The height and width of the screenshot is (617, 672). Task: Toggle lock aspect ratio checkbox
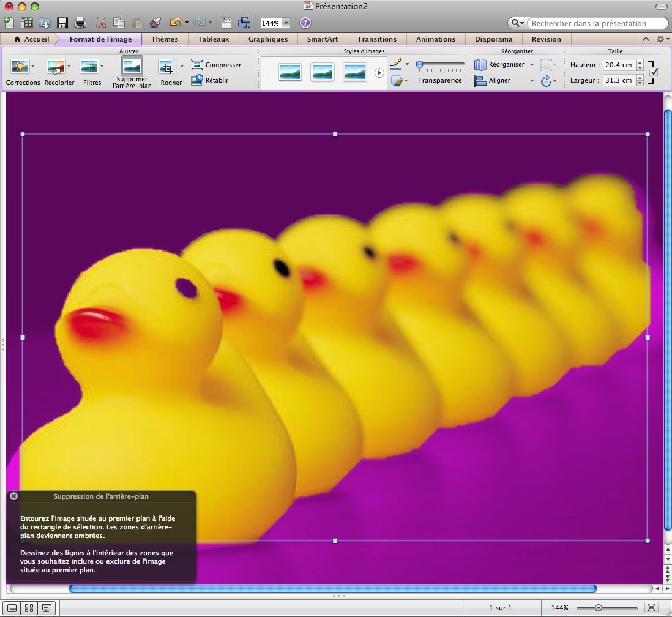[x=654, y=72]
